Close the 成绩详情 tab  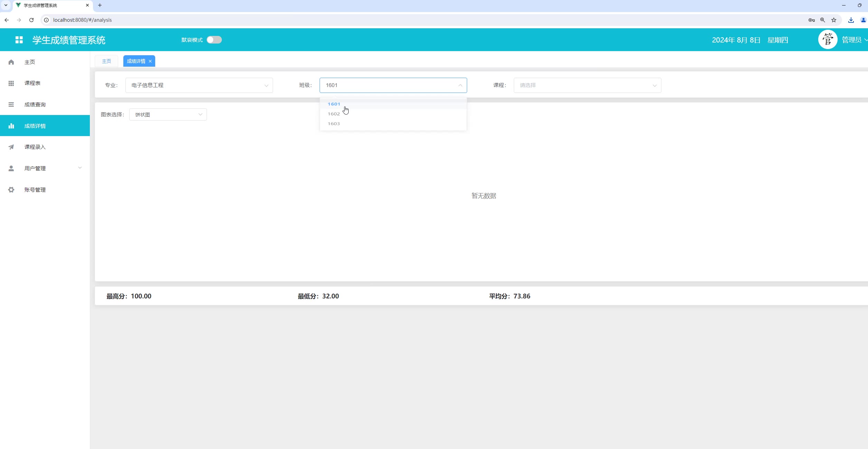(150, 61)
